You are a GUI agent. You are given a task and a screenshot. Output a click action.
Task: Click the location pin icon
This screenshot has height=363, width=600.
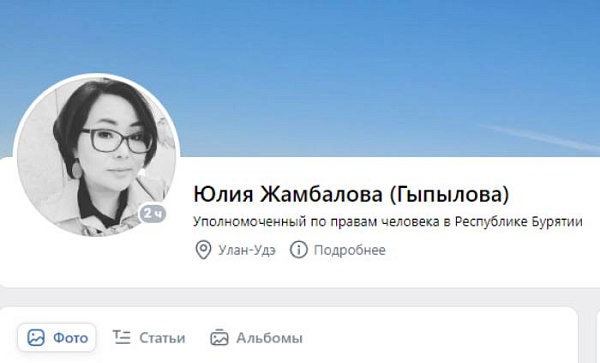(x=203, y=250)
